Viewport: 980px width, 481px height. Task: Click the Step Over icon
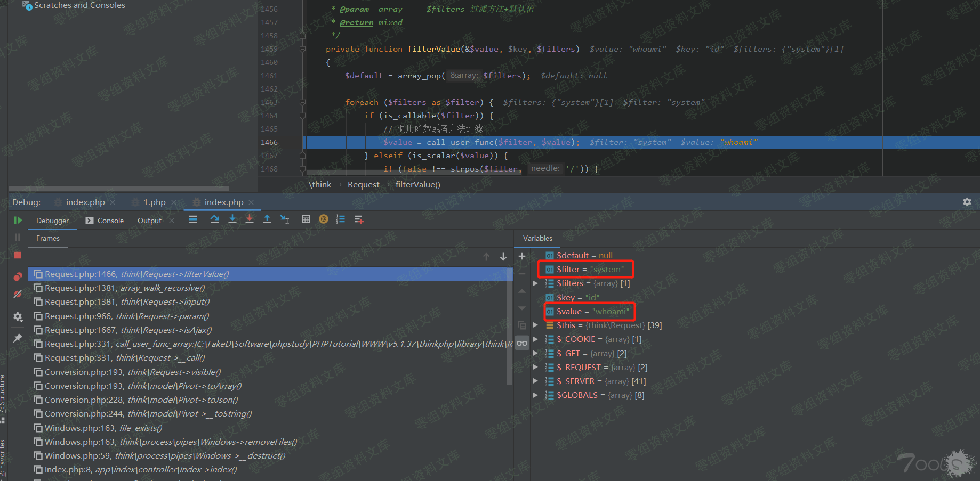pos(215,219)
